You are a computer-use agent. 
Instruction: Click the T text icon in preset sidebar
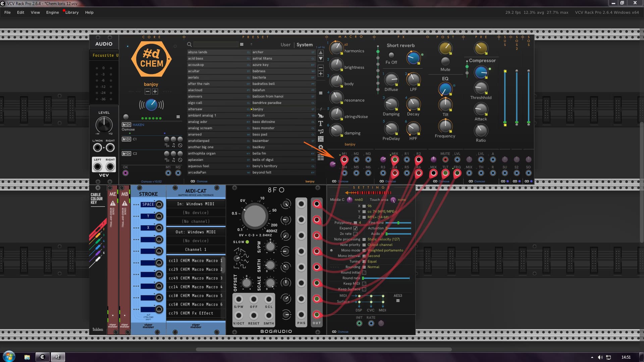tap(321, 124)
